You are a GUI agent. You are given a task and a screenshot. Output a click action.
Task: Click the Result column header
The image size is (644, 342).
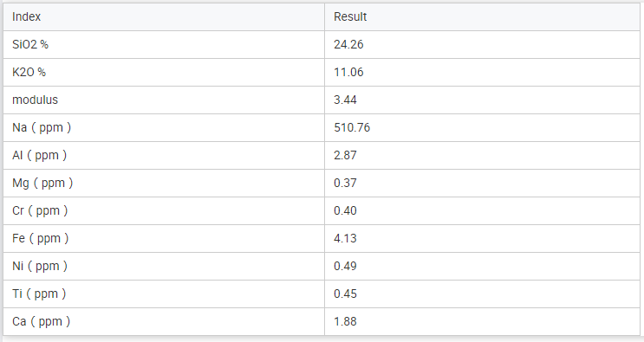point(350,16)
